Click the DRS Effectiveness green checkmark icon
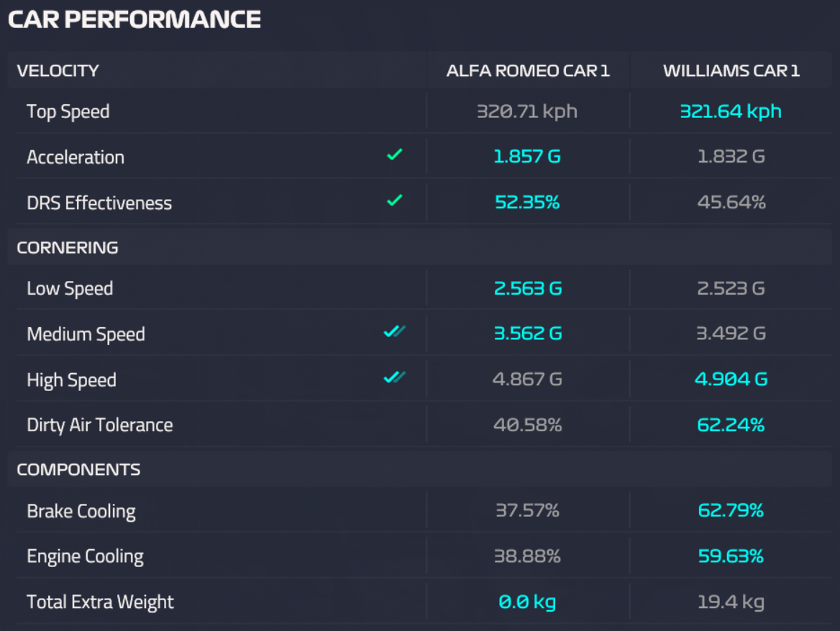The image size is (840, 631). 394,201
